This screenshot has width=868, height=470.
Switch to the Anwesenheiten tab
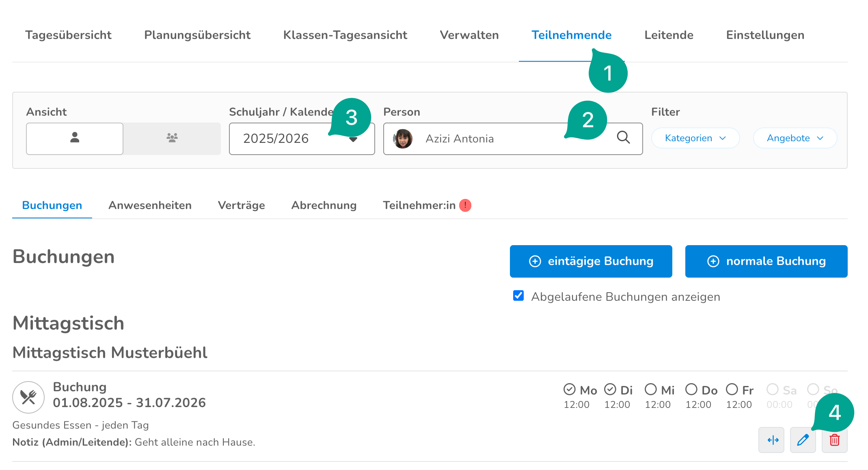pos(150,205)
